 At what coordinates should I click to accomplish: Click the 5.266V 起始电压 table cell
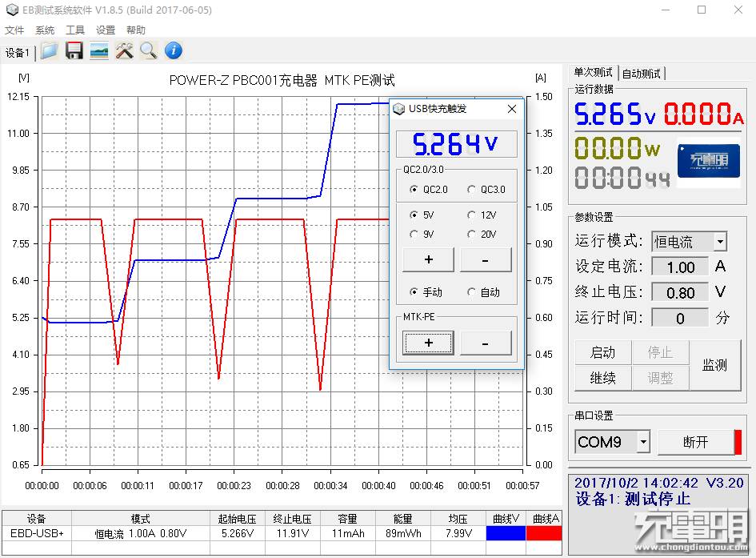238,533
